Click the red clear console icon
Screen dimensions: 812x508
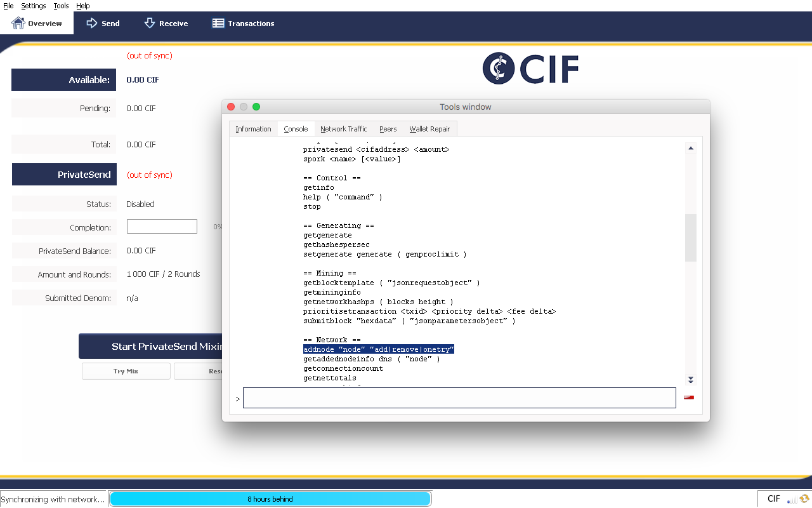click(689, 398)
